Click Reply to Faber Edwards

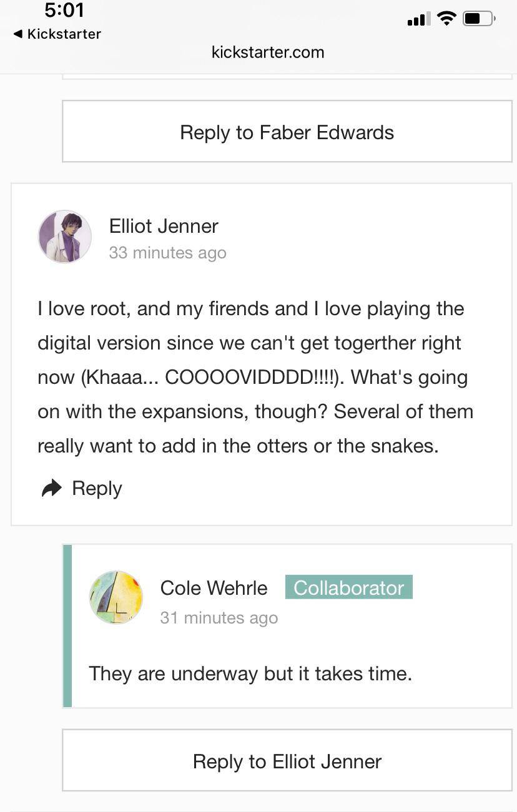coord(287,132)
